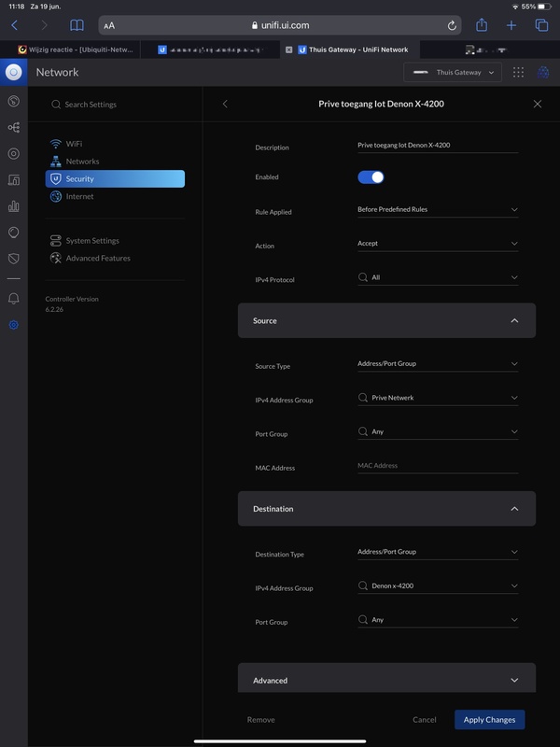Select WiFi in settings menu

(74, 144)
